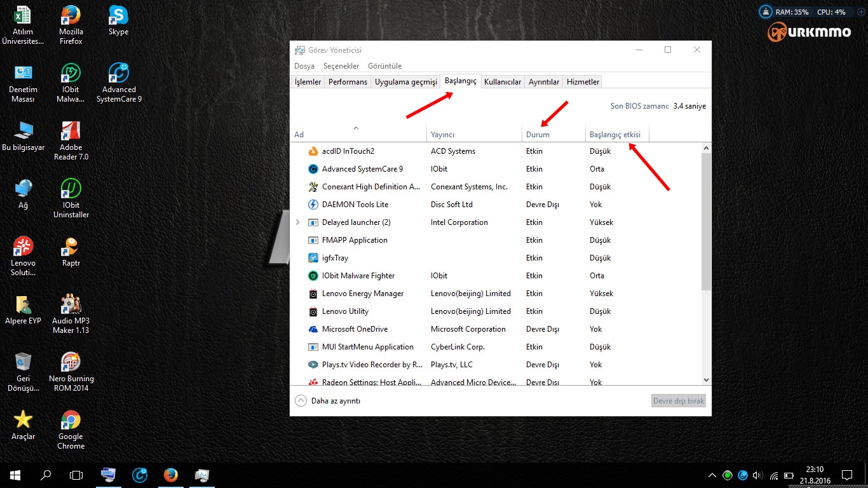Open Raptr desktop shortcut
Viewport: 868px width, 488px height.
[x=71, y=252]
